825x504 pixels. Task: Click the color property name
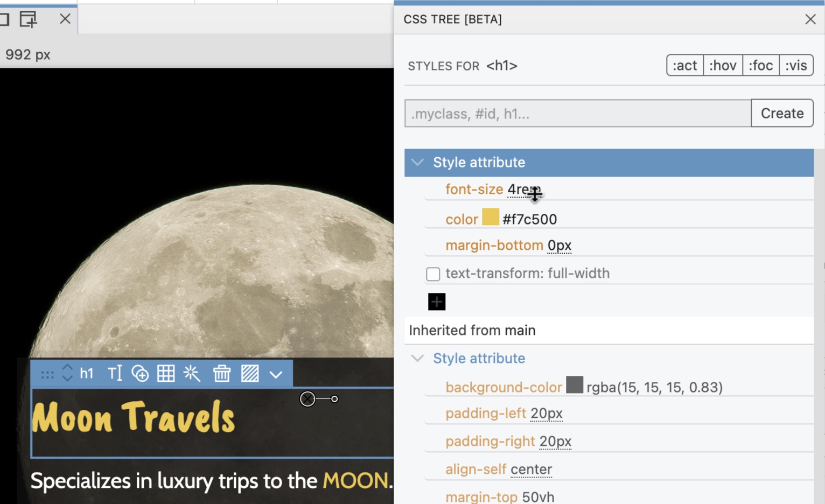click(x=462, y=219)
